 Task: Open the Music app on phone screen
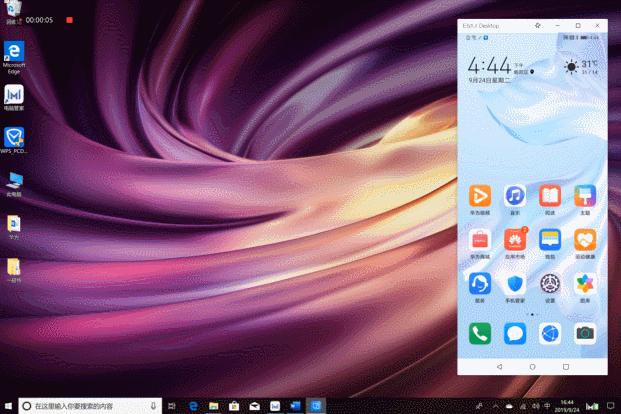tap(515, 196)
